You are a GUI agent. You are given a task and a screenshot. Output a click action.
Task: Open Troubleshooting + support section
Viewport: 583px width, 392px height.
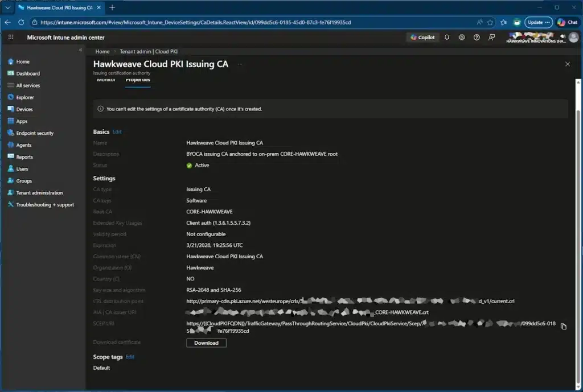click(44, 205)
